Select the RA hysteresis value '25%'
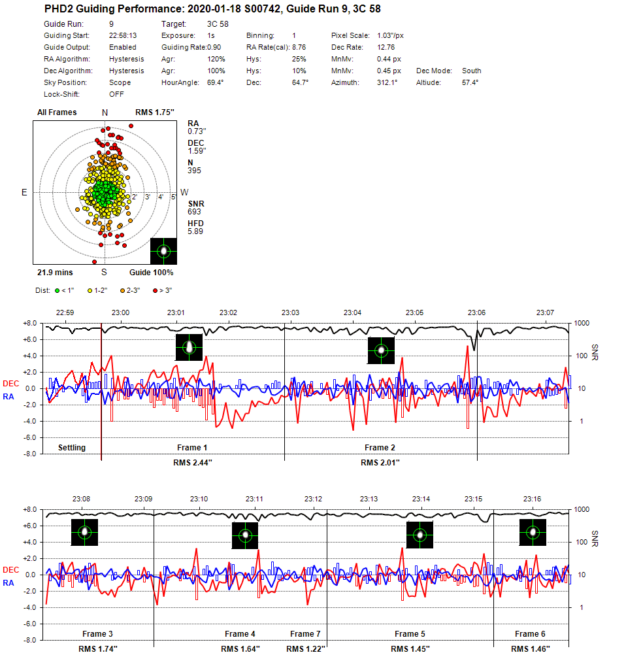 [299, 59]
